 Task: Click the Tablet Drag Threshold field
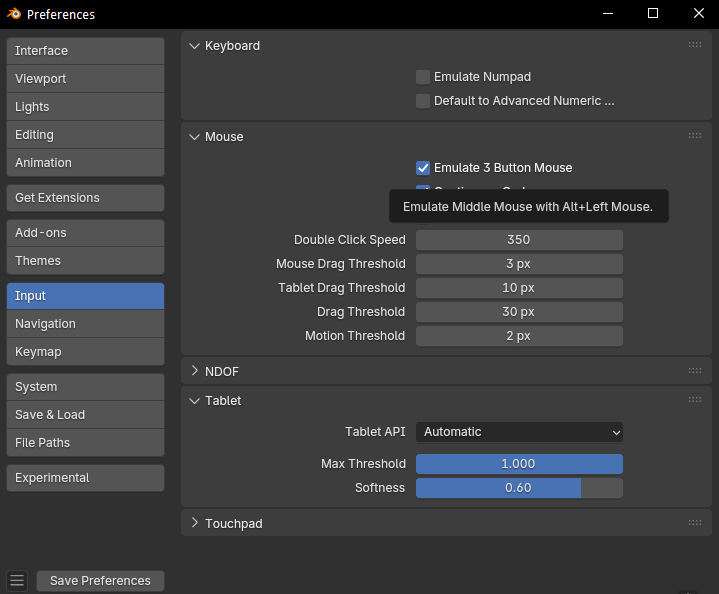tap(519, 288)
